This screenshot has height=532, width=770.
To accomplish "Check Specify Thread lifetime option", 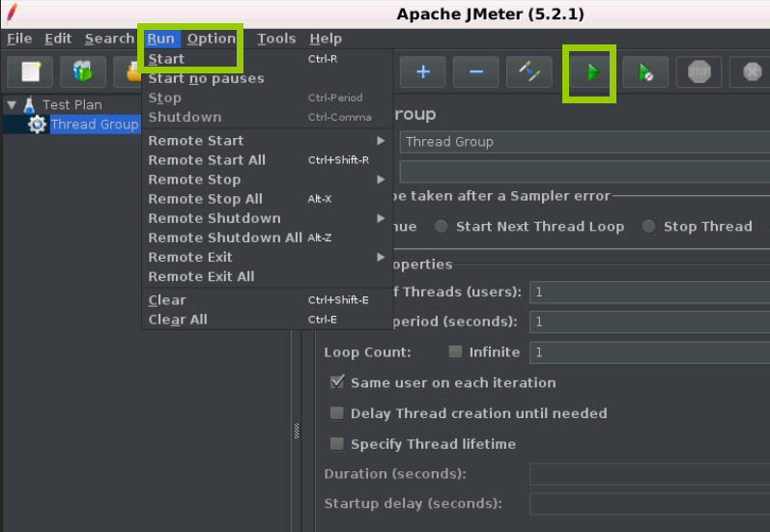I will coord(337,444).
